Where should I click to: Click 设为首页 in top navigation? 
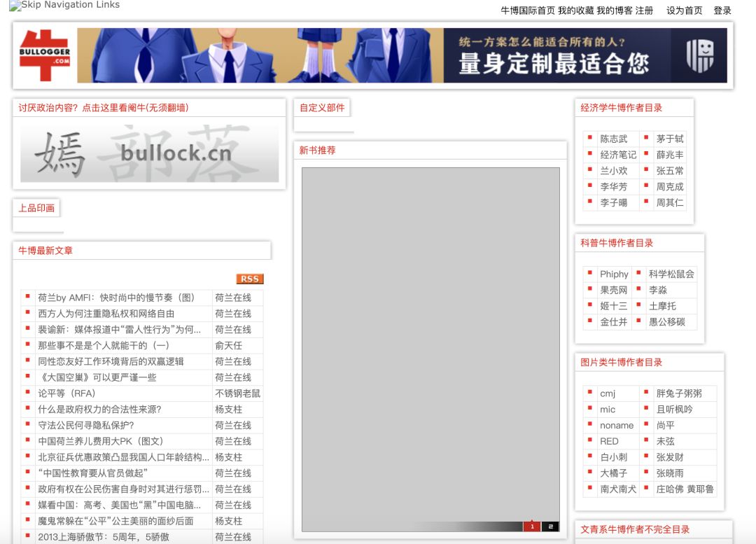[x=684, y=11]
